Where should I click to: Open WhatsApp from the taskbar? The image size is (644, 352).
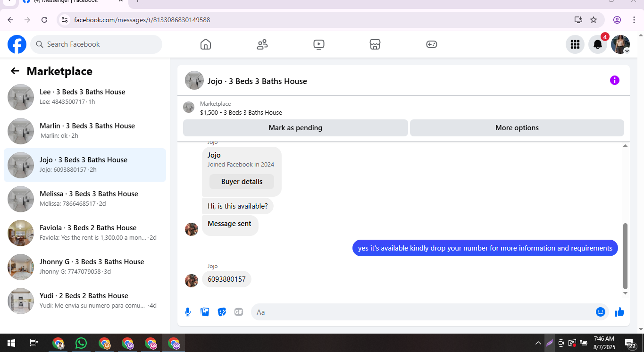(x=81, y=343)
